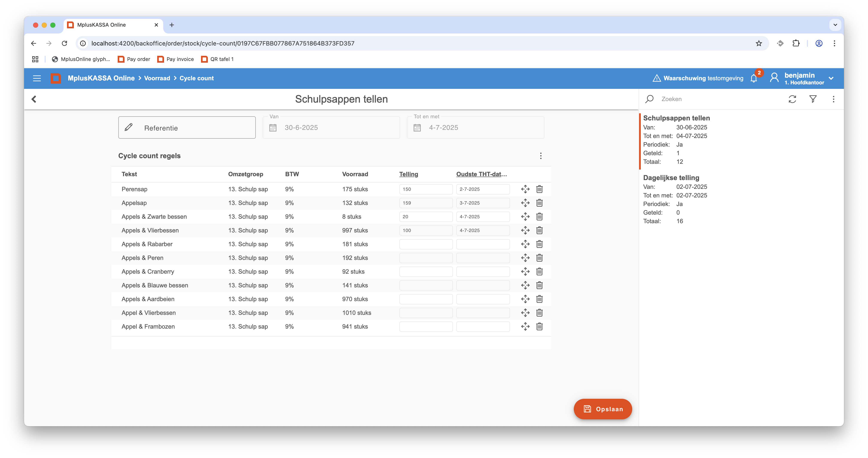Screen dimensions: 868x458
Task: Open the notifications bell
Action: click(754, 79)
